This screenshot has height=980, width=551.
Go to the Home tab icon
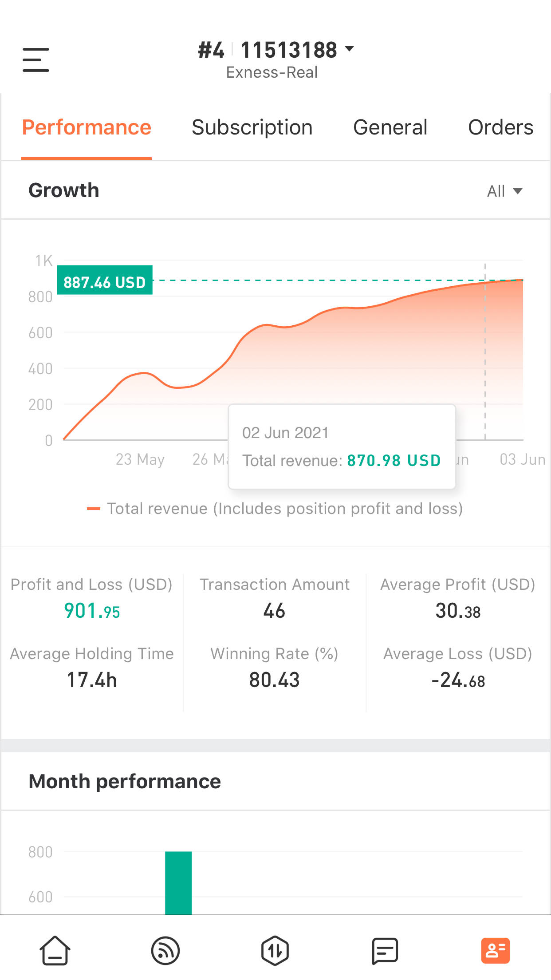(55, 950)
